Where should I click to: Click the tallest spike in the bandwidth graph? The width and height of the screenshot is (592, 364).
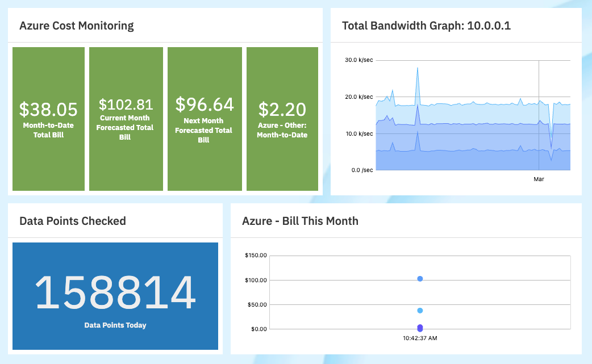418,68
